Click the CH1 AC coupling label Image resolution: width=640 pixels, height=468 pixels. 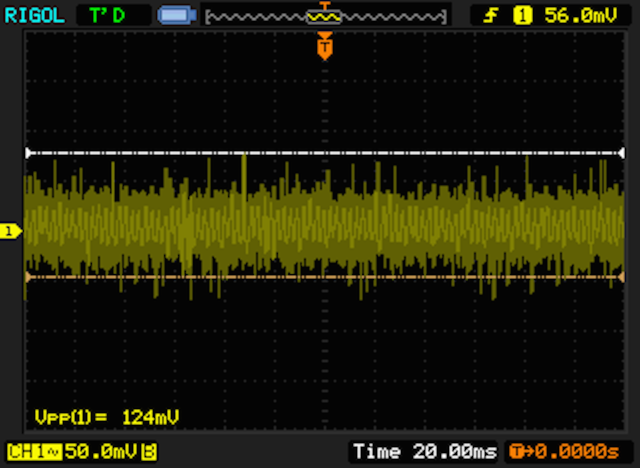click(x=34, y=452)
